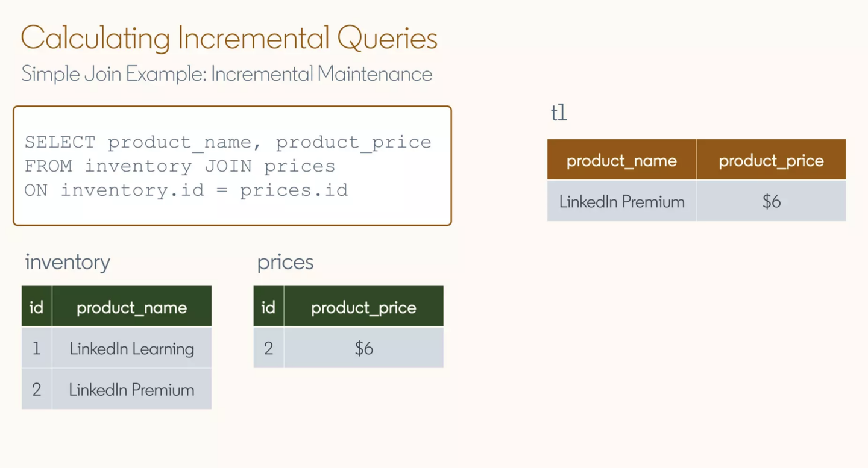Screen dimensions: 868x468
Task: Click the $6 cell in prices table
Action: point(363,348)
